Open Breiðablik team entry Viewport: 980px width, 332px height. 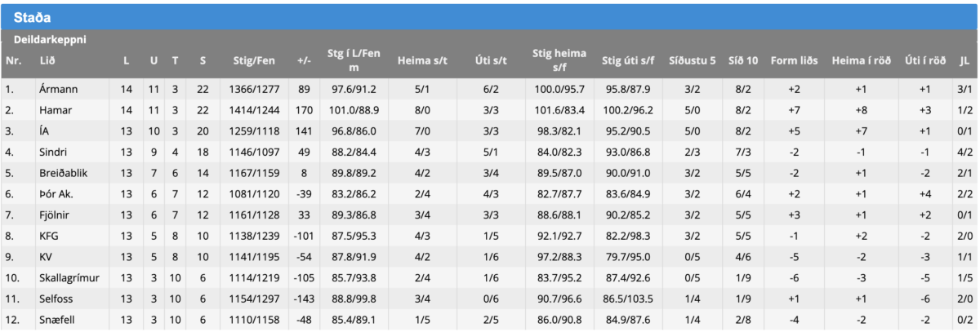pos(61,174)
